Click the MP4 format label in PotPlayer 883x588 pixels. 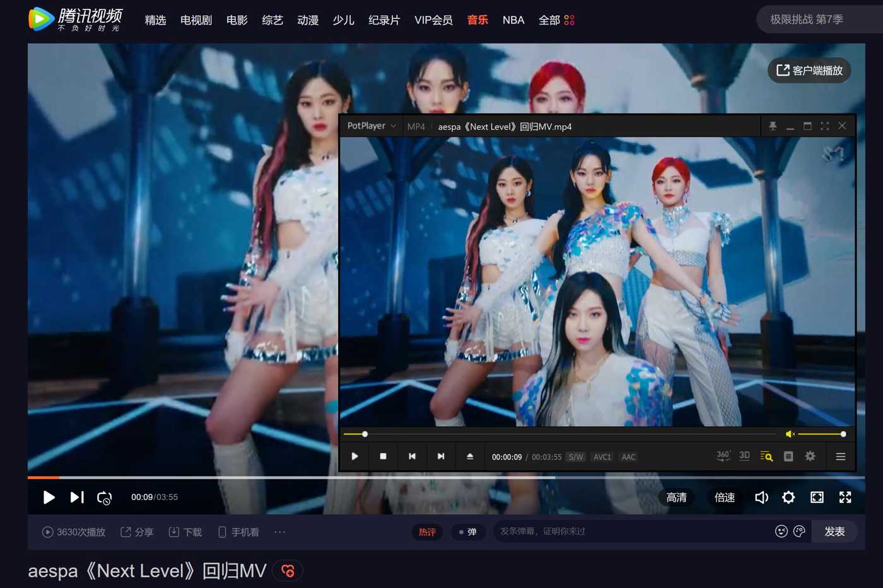click(416, 127)
